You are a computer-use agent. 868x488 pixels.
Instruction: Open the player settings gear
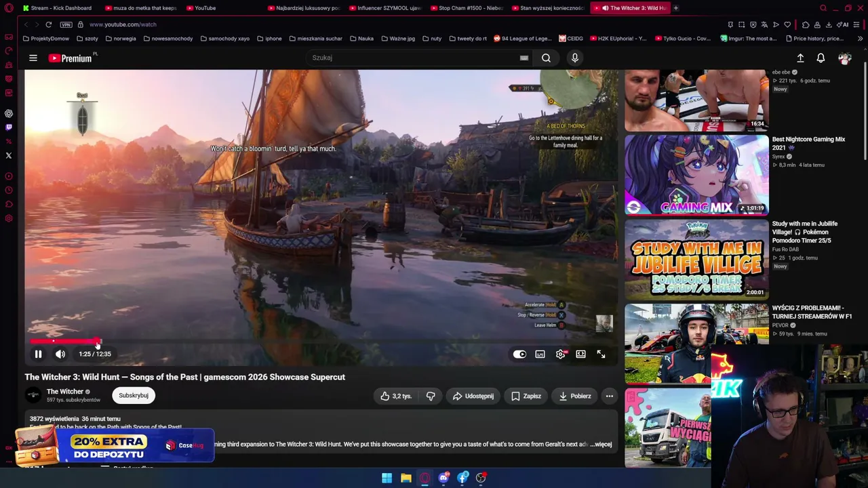561,354
